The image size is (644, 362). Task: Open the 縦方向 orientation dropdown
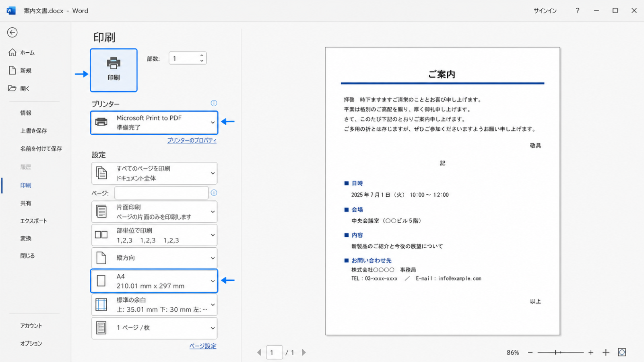[154, 258]
